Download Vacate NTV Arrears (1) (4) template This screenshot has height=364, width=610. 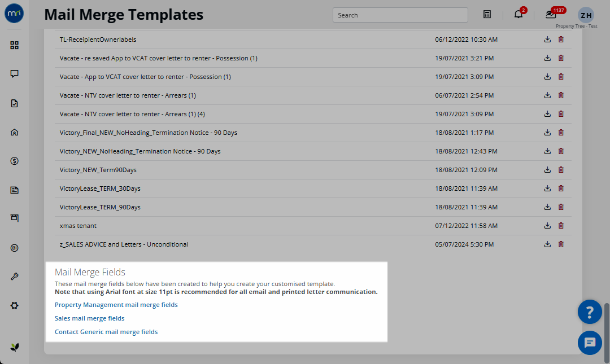pyautogui.click(x=547, y=114)
